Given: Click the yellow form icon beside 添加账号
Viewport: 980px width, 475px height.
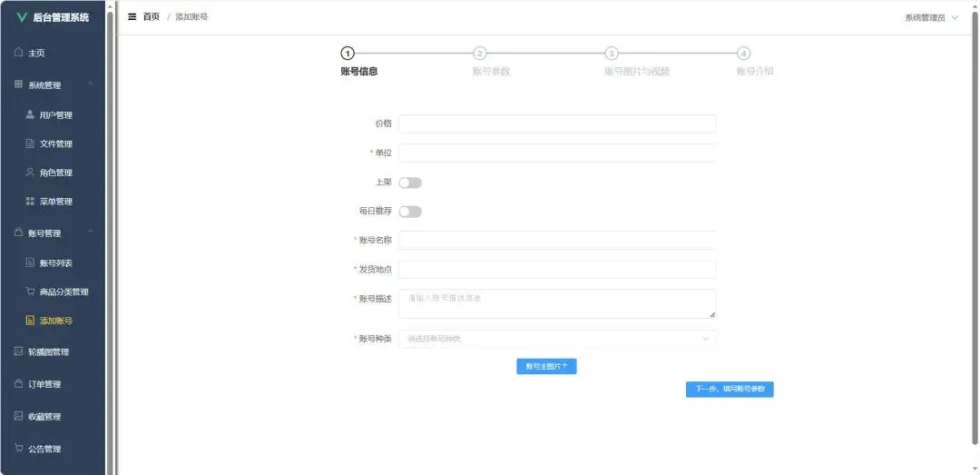Looking at the screenshot, I should pyautogui.click(x=30, y=321).
